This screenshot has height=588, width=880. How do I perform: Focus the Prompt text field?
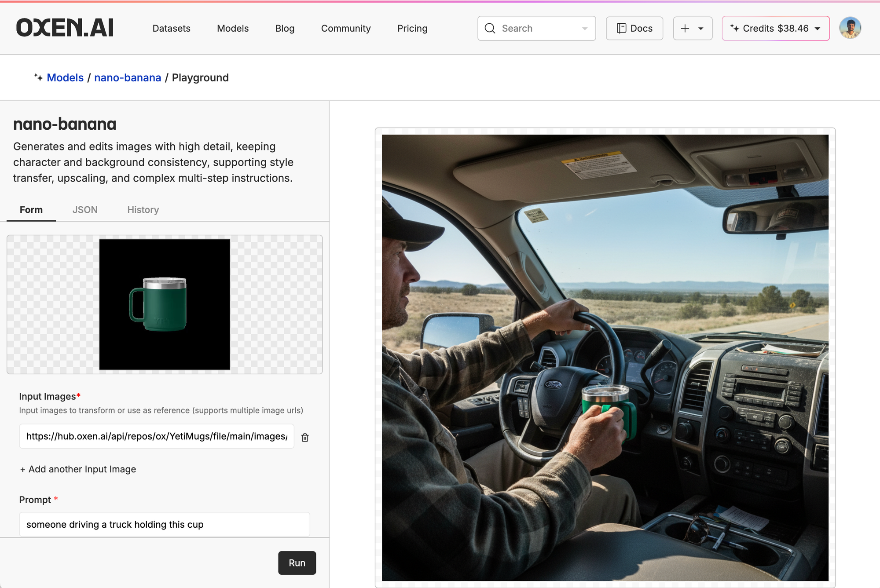tap(164, 524)
